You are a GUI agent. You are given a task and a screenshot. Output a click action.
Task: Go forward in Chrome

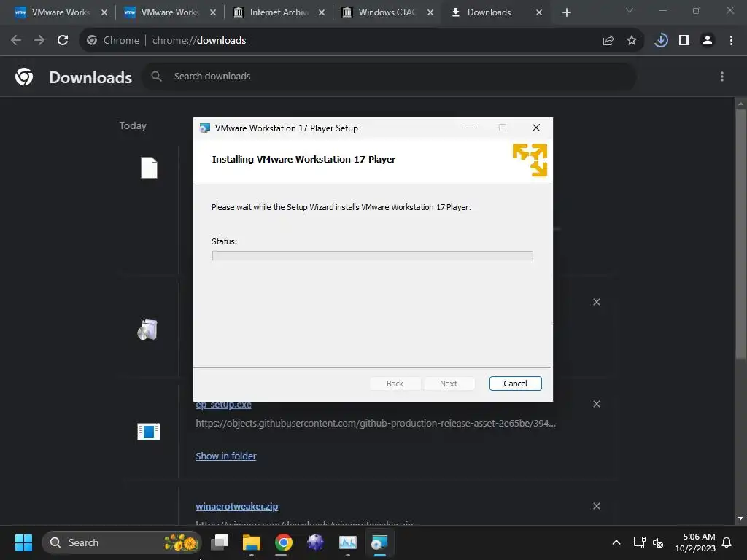(39, 41)
